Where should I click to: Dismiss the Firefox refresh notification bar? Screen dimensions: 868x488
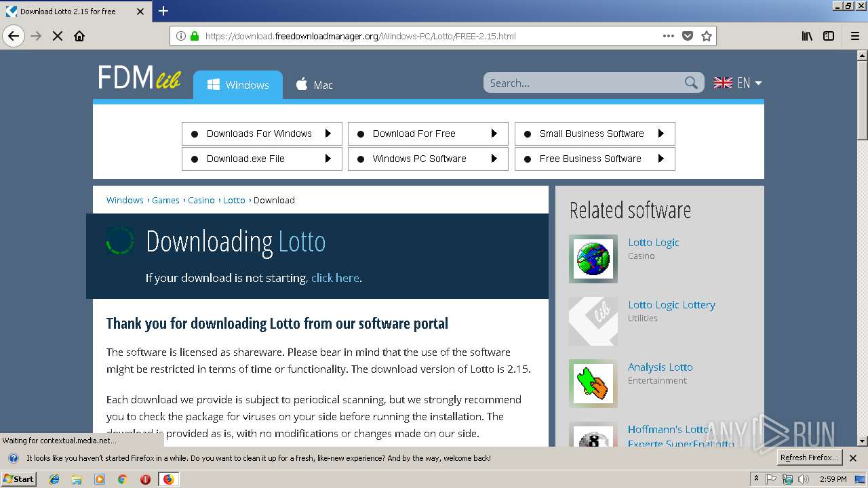[853, 458]
